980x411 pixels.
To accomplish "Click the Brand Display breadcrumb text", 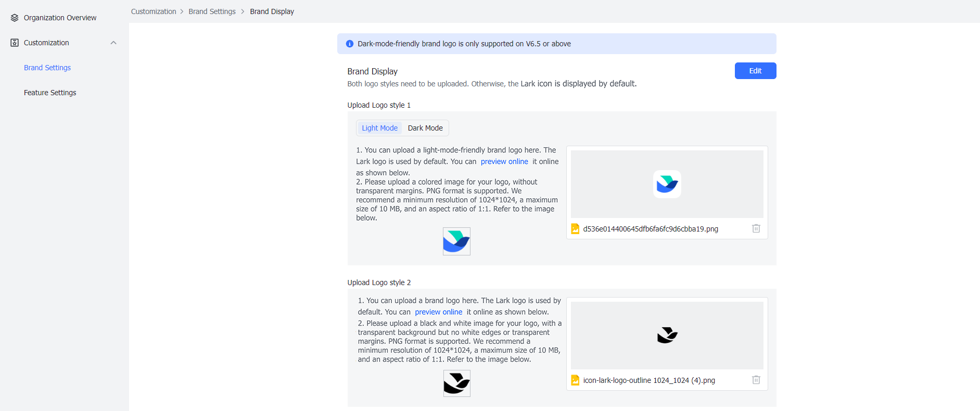I will click(x=272, y=11).
